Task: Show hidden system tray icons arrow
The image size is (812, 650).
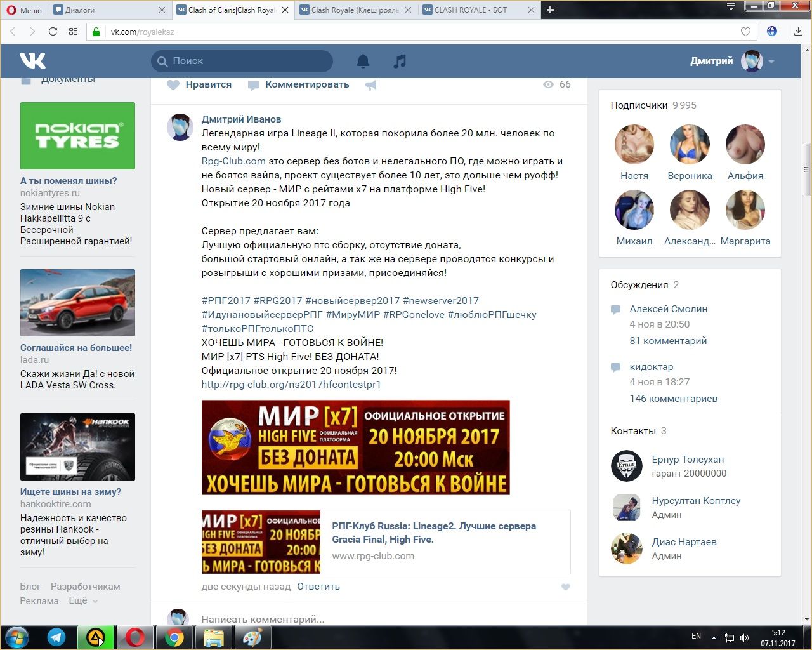Action: point(714,637)
